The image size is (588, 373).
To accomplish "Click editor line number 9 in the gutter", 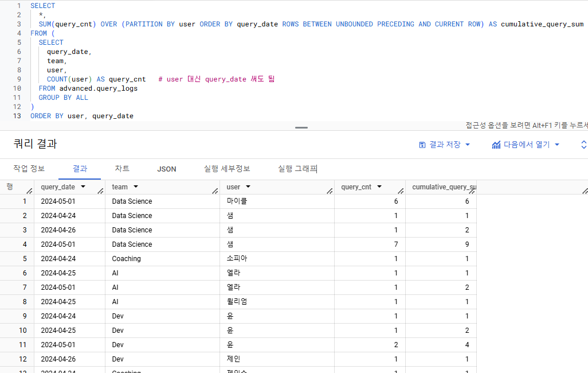I will [x=19, y=79].
